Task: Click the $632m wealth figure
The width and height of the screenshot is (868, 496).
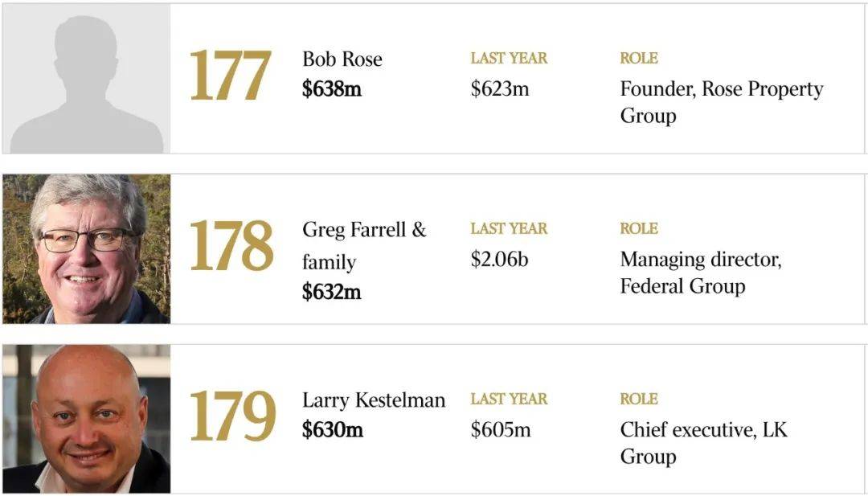Action: [x=332, y=292]
